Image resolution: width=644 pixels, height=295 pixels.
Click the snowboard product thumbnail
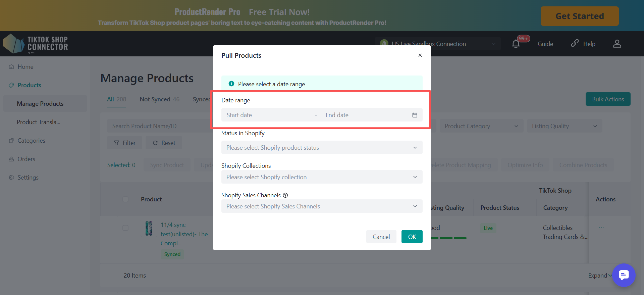pos(149,229)
